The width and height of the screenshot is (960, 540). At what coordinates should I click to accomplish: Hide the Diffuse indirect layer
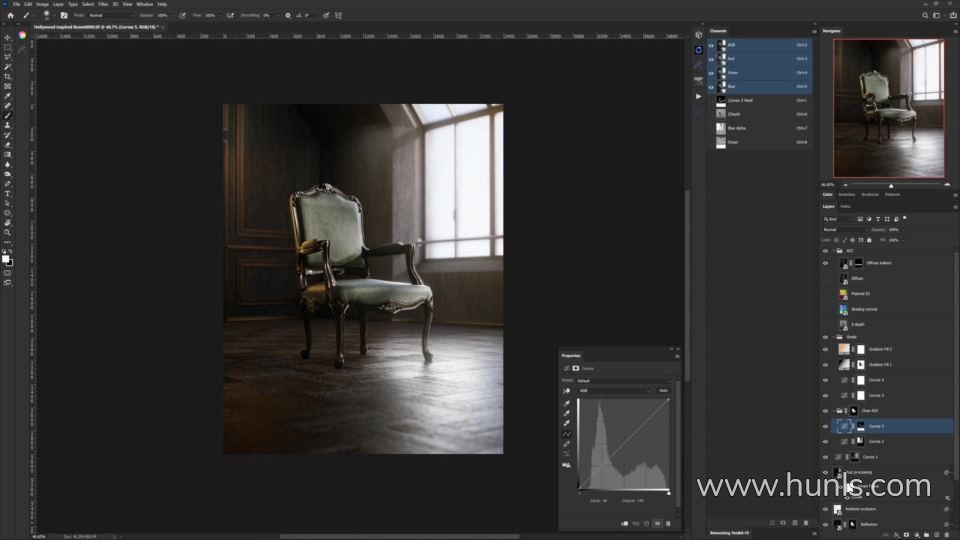click(825, 263)
